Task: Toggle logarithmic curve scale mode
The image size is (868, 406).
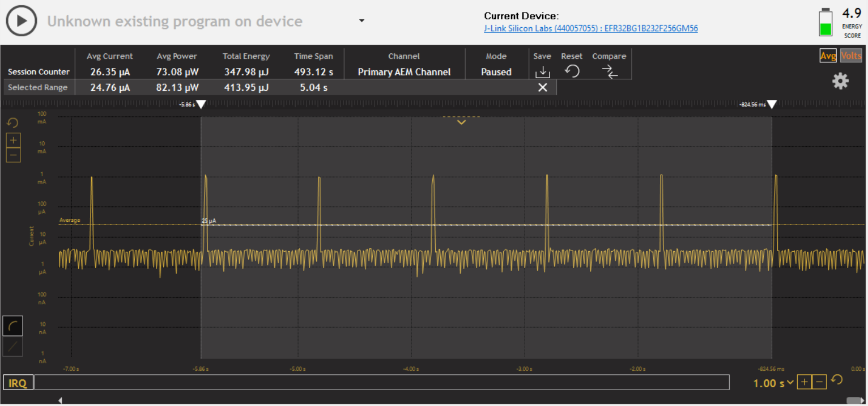Action: (12, 325)
